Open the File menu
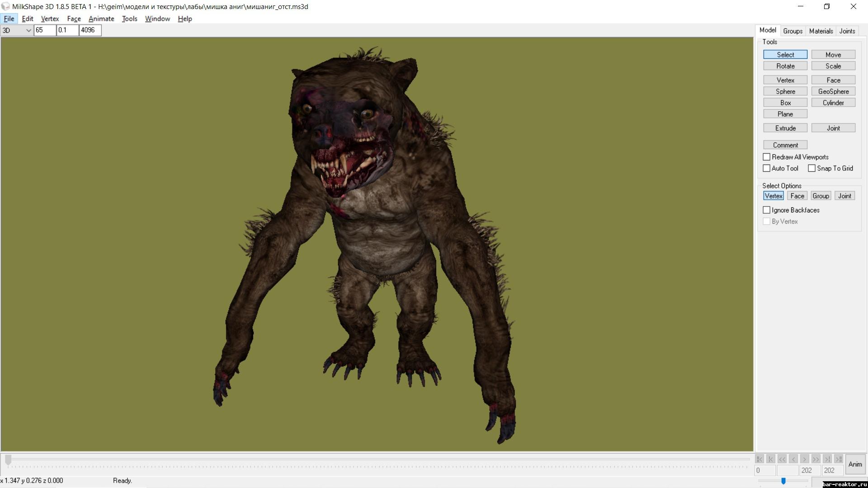Image resolution: width=868 pixels, height=488 pixels. point(9,19)
